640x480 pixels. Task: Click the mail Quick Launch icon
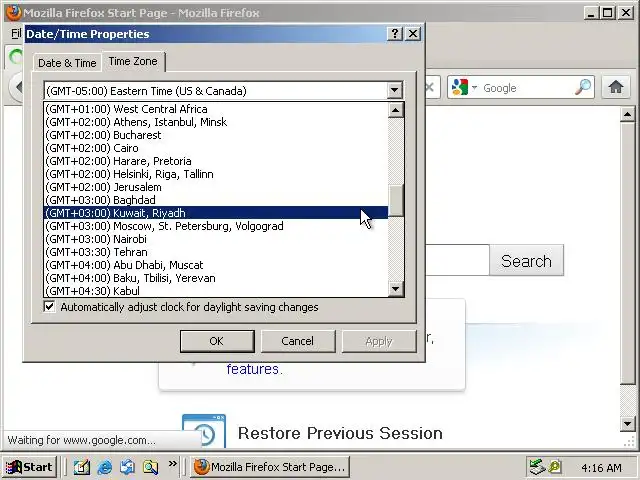pos(127,467)
